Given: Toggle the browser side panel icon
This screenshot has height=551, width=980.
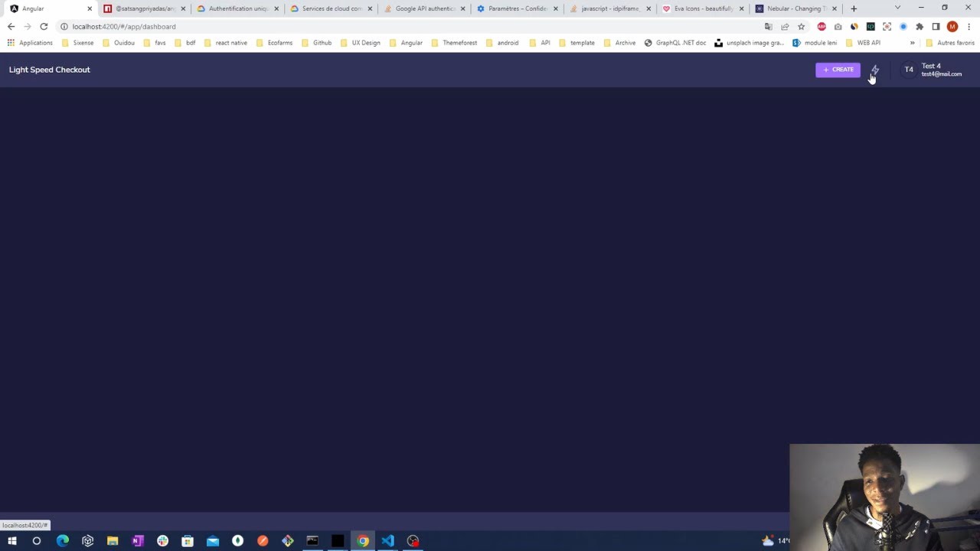Looking at the screenshot, I should pos(936,27).
